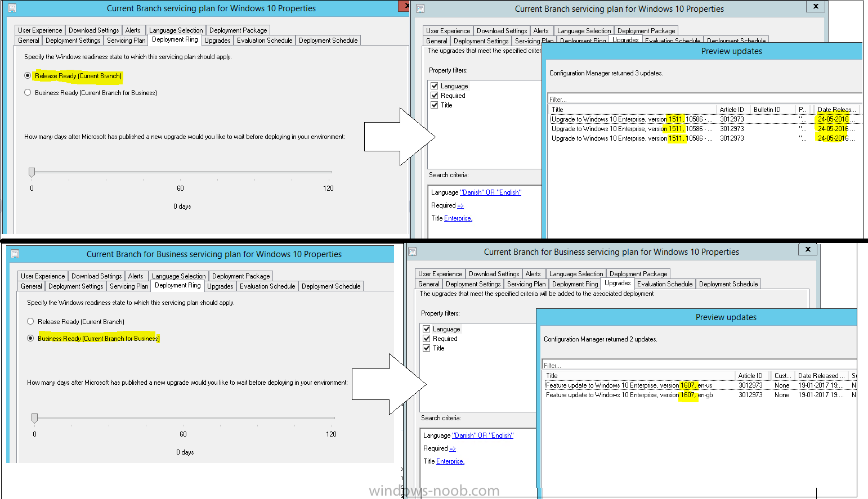Viewport: 868px width, 499px height.
Task: Open Language Selection tab in Current Branch Deployment Ring window
Action: point(176,30)
